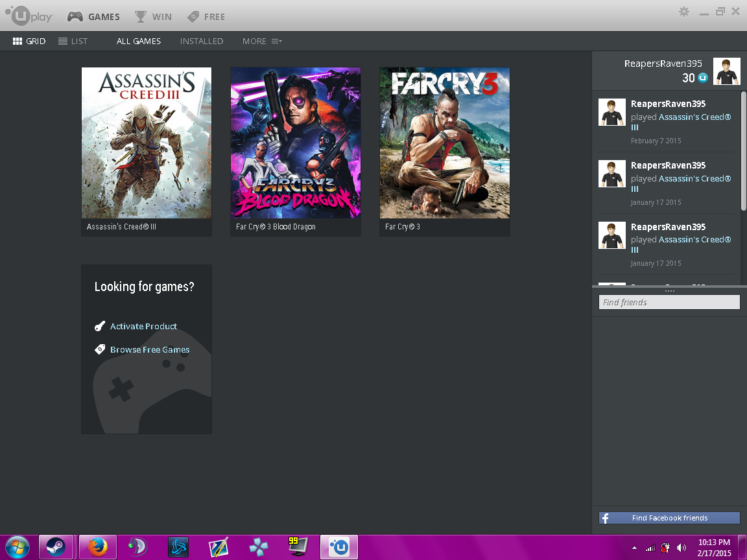Open settings gear icon
Viewport: 747px width, 560px height.
684,12
